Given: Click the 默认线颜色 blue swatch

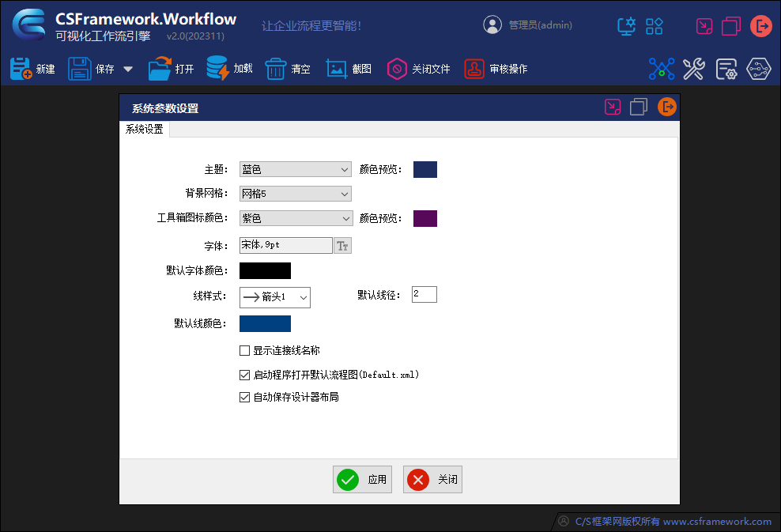Looking at the screenshot, I should 265,324.
